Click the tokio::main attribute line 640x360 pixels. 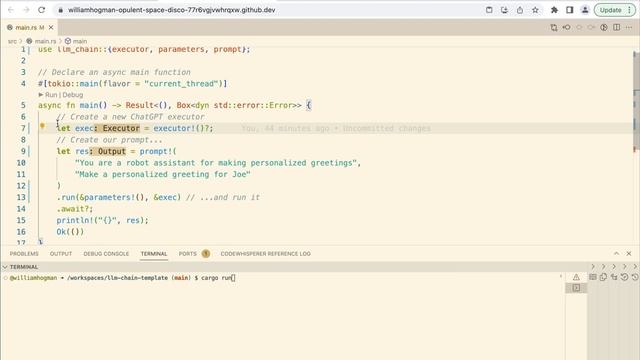133,84
